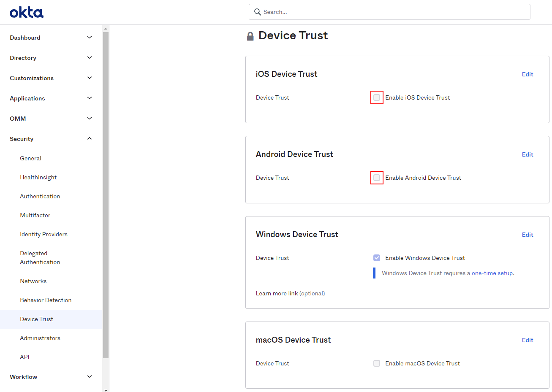Click the search magnifier icon
The image size is (552, 392).
(x=257, y=12)
